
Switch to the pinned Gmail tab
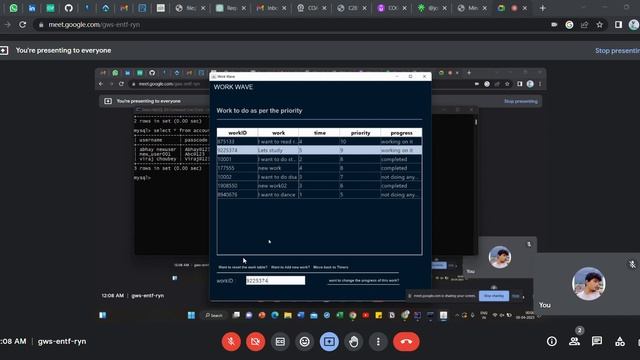pyautogui.click(x=124, y=8)
